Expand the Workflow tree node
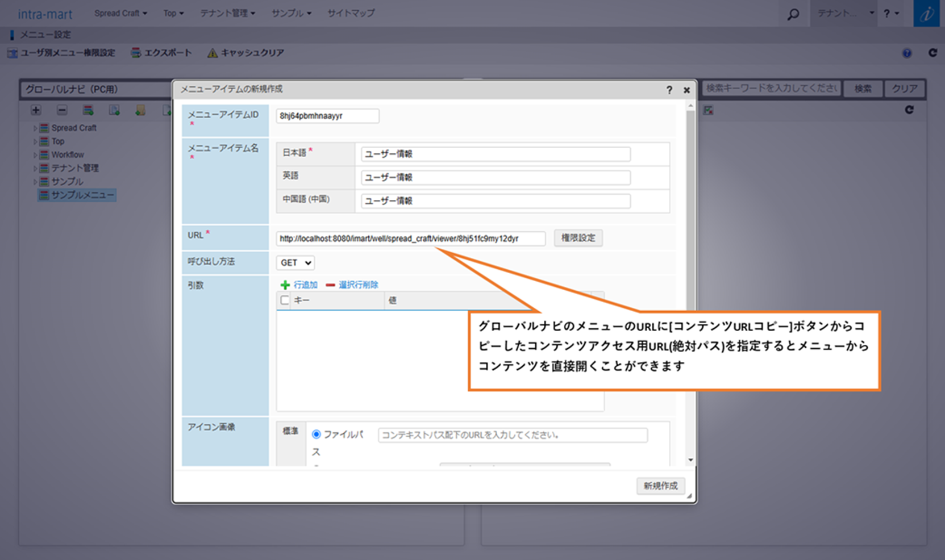Viewport: 945px width, 560px height. pos(35,155)
